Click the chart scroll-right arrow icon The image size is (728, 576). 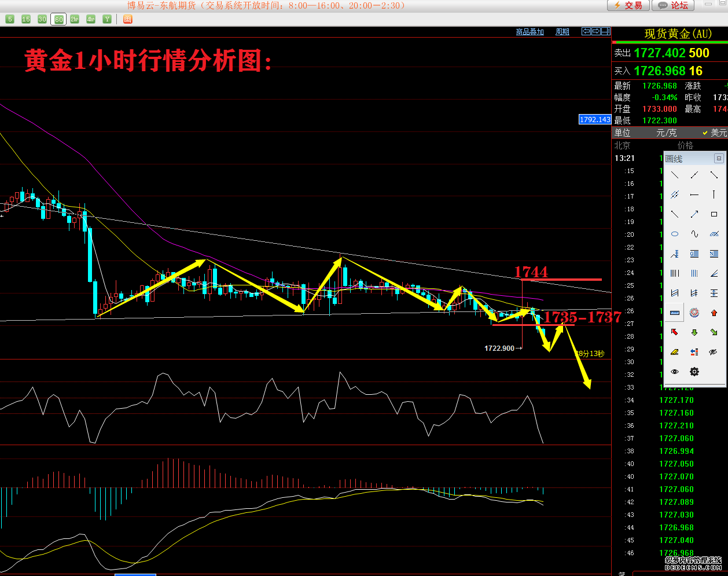[596, 31]
